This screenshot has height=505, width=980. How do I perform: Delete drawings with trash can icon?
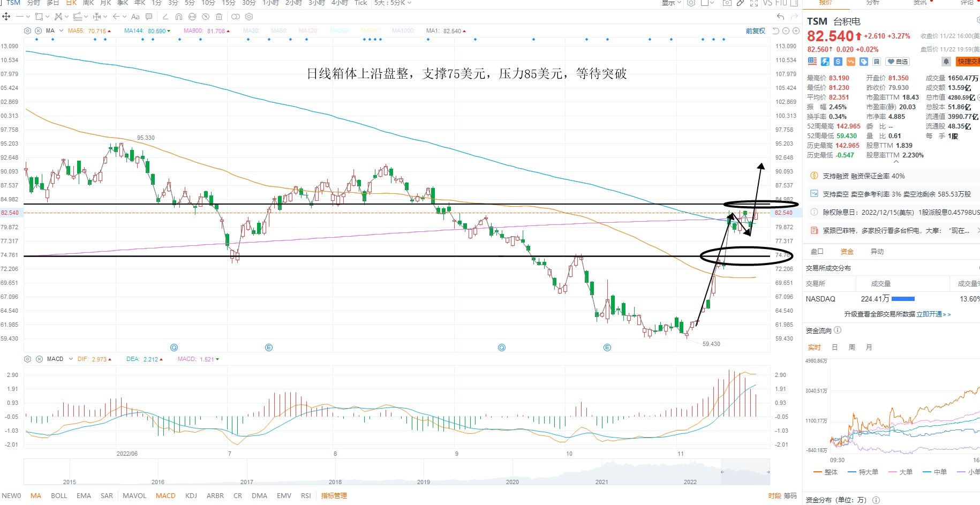point(219,17)
